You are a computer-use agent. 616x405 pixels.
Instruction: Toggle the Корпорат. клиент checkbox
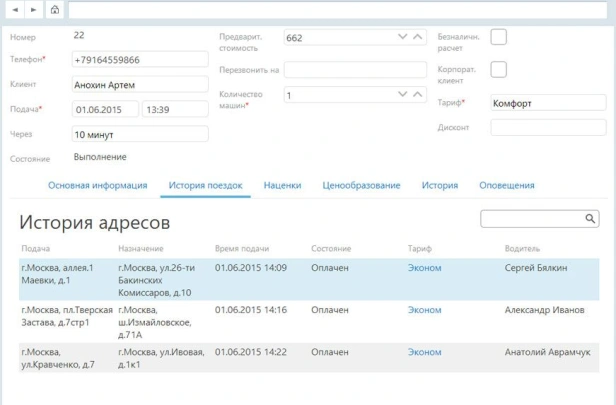[498, 70]
